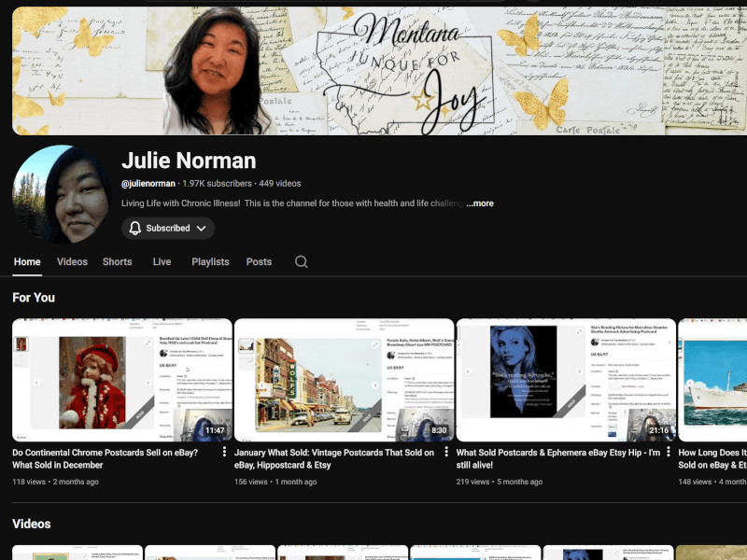Expand the Subscribed button dropdown chevron
This screenshot has width=747, height=560.
click(x=202, y=228)
